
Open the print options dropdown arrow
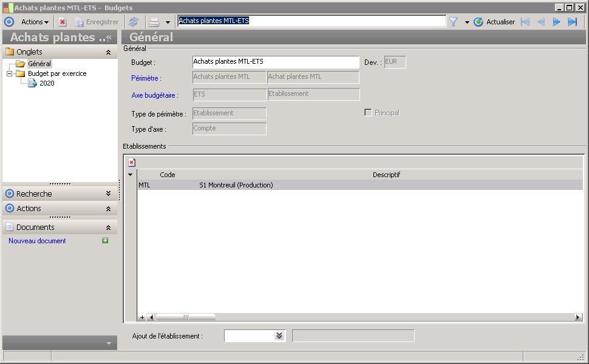[x=168, y=22]
